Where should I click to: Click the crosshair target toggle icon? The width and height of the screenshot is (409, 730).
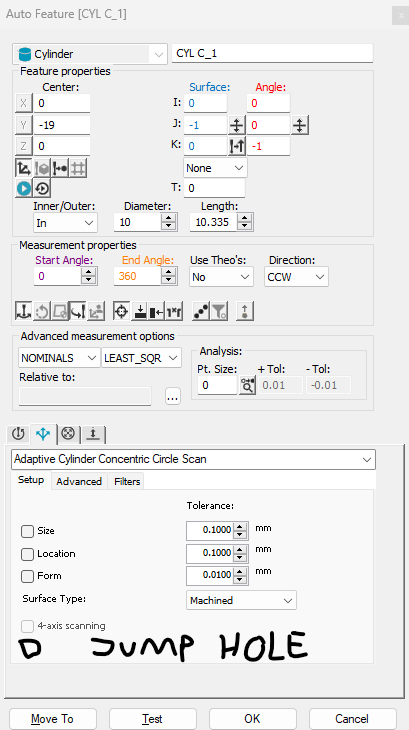[x=121, y=311]
